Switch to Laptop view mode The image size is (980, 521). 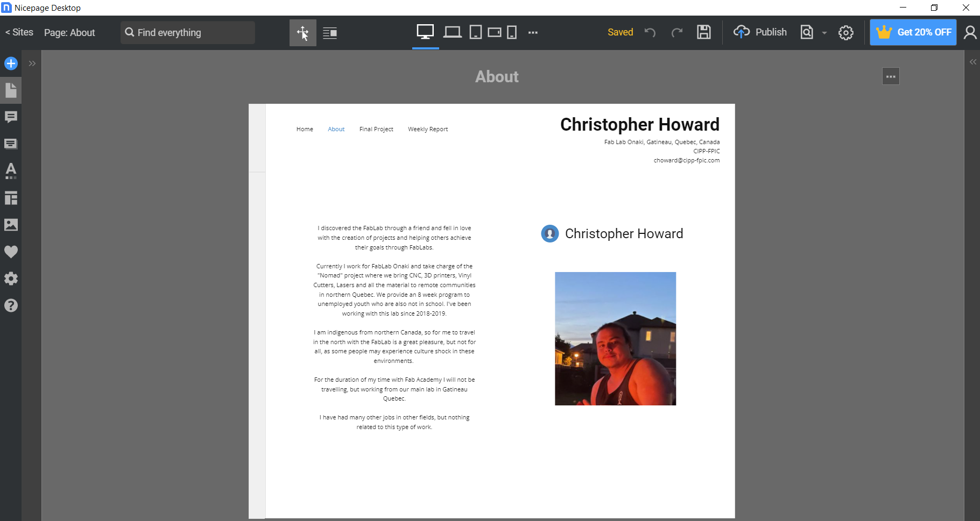452,32
